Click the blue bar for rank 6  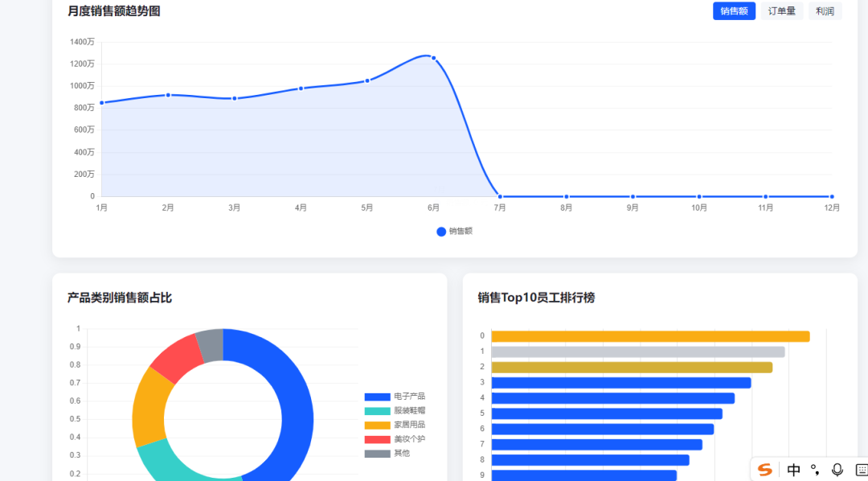pyautogui.click(x=603, y=430)
